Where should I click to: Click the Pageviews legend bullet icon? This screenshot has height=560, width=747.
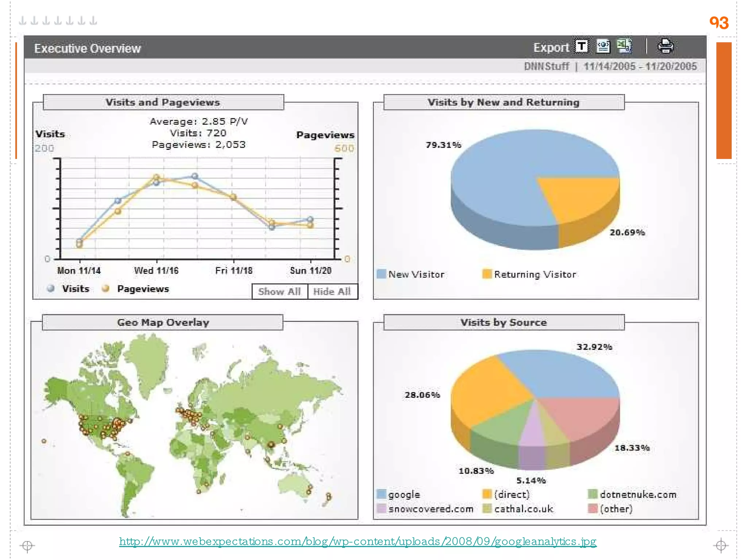pos(106,288)
